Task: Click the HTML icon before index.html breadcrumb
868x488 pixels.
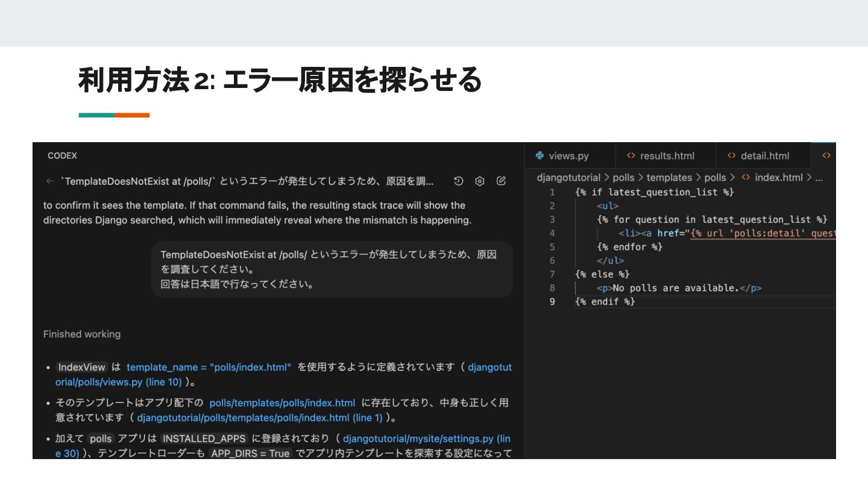Action: coord(745,178)
